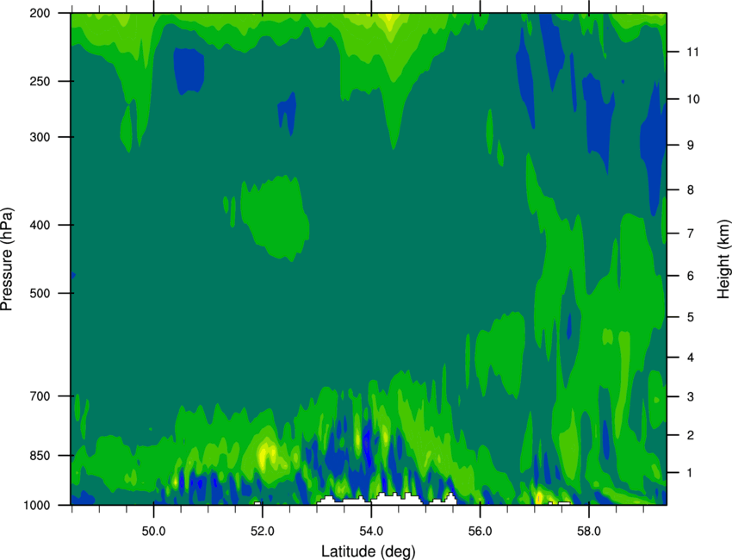Click the 58.0 latitude tick label

(x=589, y=532)
